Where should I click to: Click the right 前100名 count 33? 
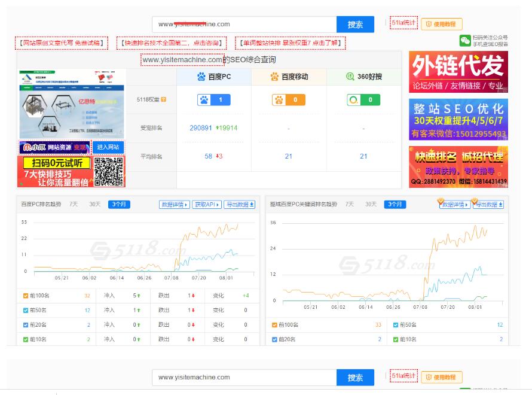pyautogui.click(x=378, y=325)
